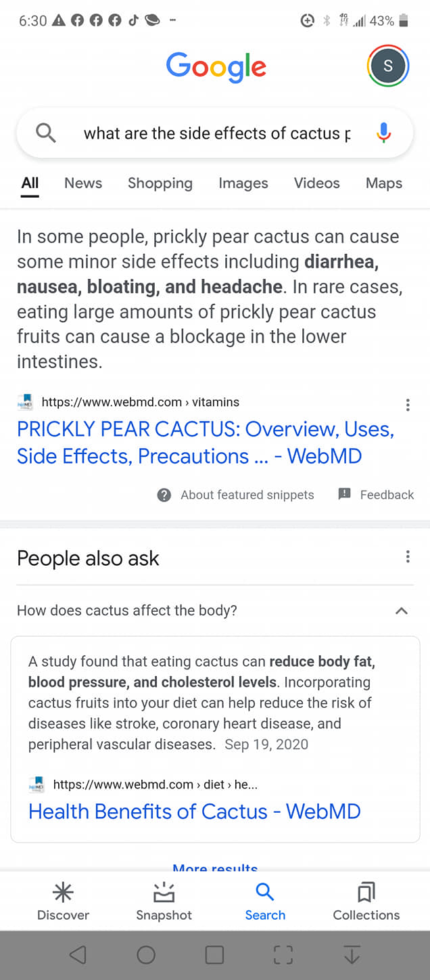Send Feedback on the featured snippet

tap(376, 495)
